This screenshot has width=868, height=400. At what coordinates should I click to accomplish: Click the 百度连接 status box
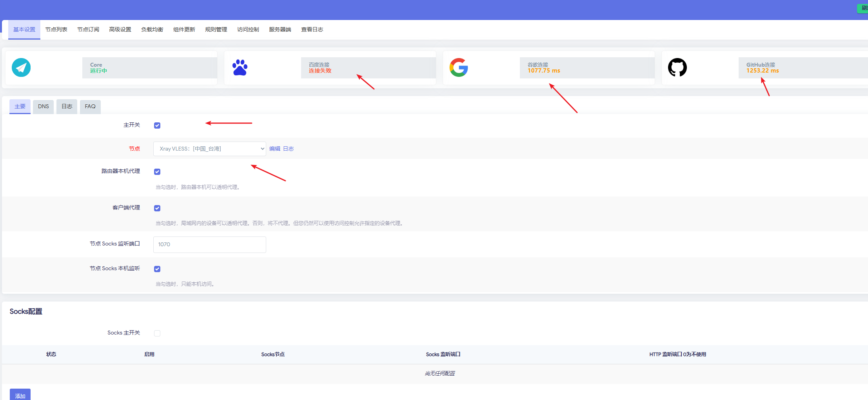pyautogui.click(x=368, y=68)
